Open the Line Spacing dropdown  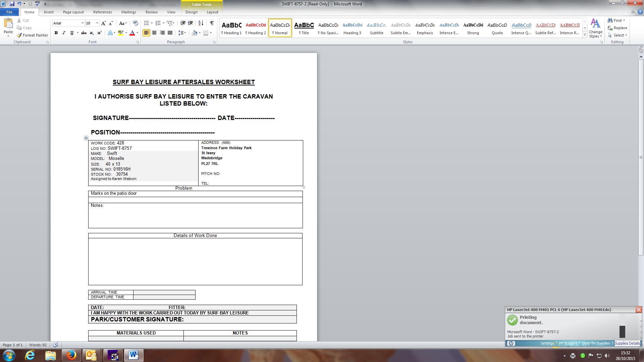(x=182, y=33)
